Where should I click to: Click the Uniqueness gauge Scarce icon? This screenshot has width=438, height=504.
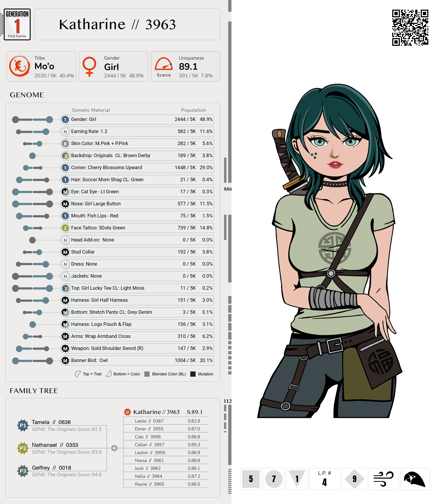(x=164, y=64)
